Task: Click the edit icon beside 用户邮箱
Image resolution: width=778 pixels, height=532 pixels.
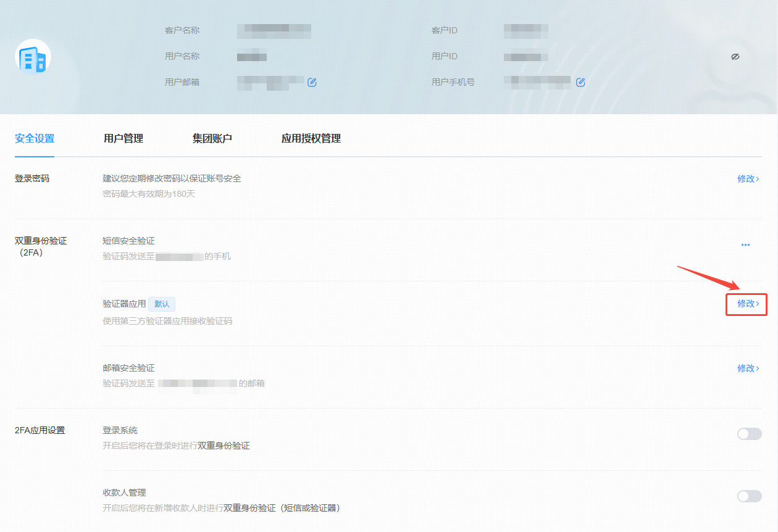Action: pyautogui.click(x=312, y=82)
